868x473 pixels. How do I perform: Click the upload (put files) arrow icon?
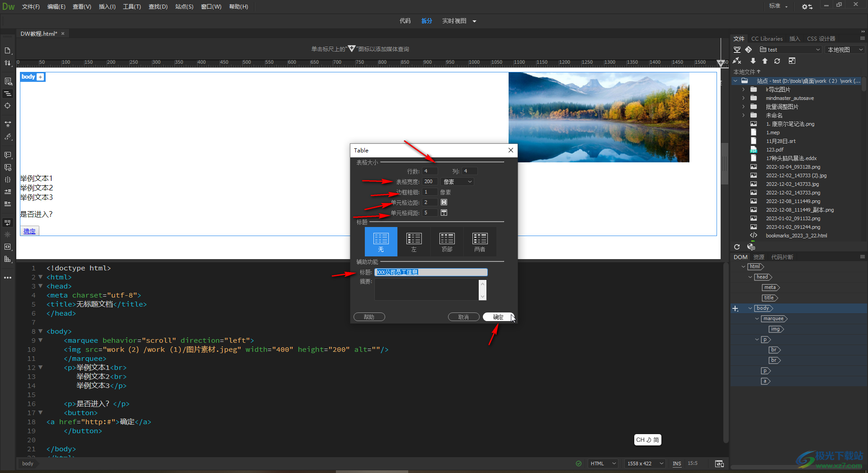765,61
